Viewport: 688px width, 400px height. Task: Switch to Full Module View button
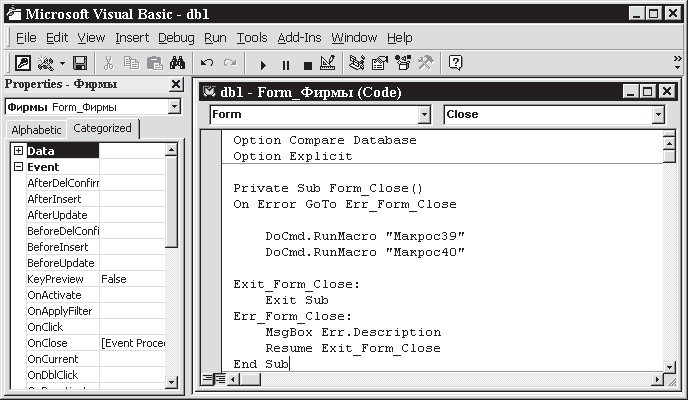(x=219, y=379)
